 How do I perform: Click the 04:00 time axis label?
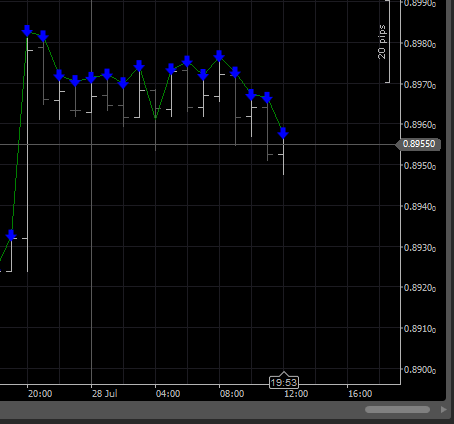pyautogui.click(x=168, y=394)
